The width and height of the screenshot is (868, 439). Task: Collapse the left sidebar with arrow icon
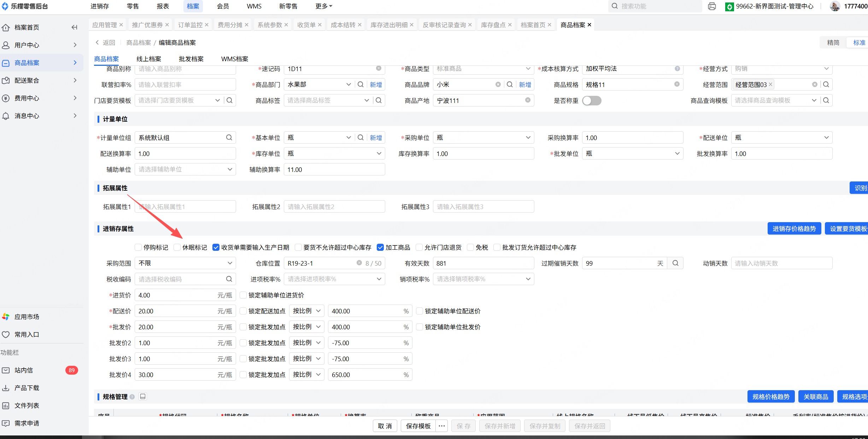[74, 27]
